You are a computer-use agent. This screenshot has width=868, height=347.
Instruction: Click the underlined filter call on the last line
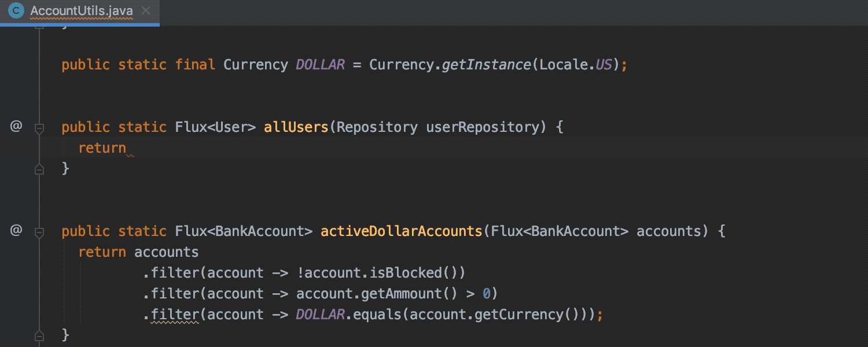pos(175,315)
